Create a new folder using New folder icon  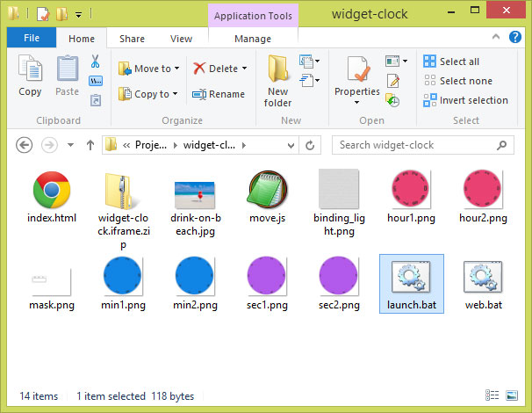[x=278, y=81]
